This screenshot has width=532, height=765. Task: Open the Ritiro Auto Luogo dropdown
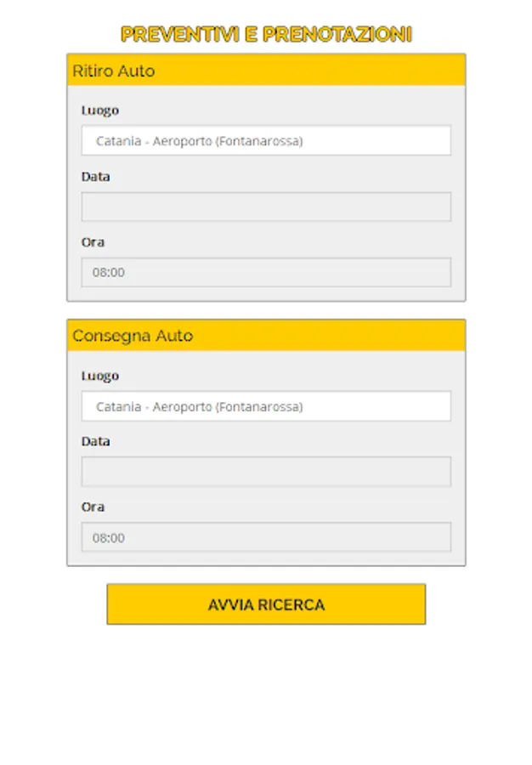click(265, 141)
